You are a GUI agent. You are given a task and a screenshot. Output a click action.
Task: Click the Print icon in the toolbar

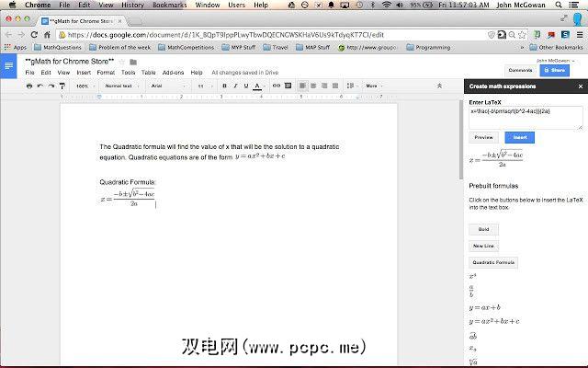(x=29, y=86)
